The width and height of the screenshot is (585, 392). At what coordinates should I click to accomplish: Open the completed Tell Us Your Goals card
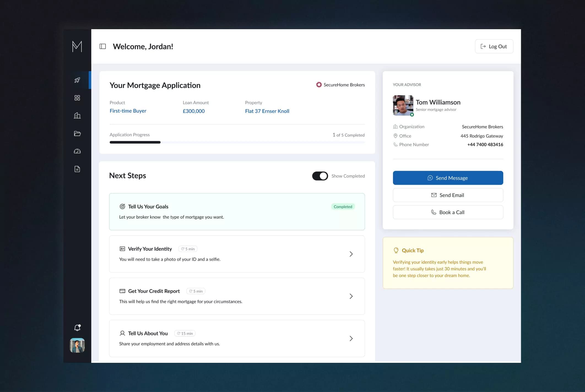coord(237,212)
